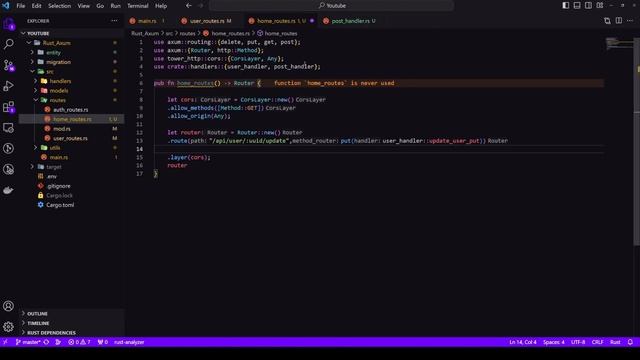
Task: Click the Youtube command center search box
Action: tap(331, 6)
